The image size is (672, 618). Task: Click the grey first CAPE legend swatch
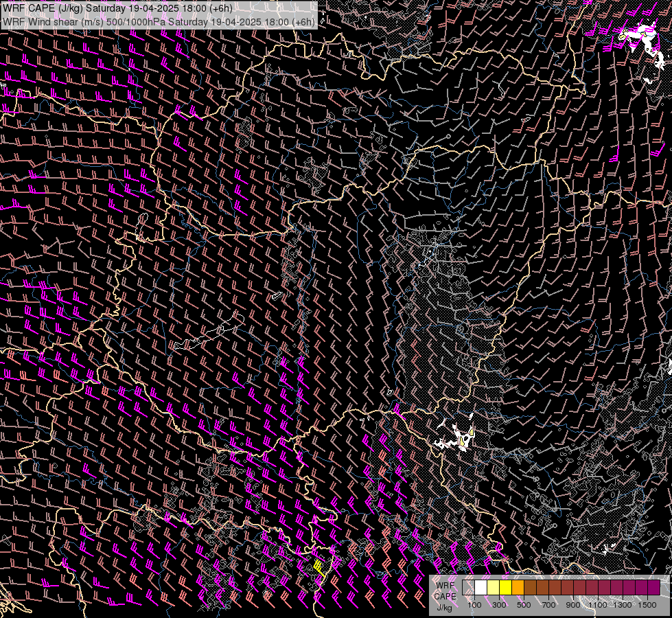pos(468,587)
